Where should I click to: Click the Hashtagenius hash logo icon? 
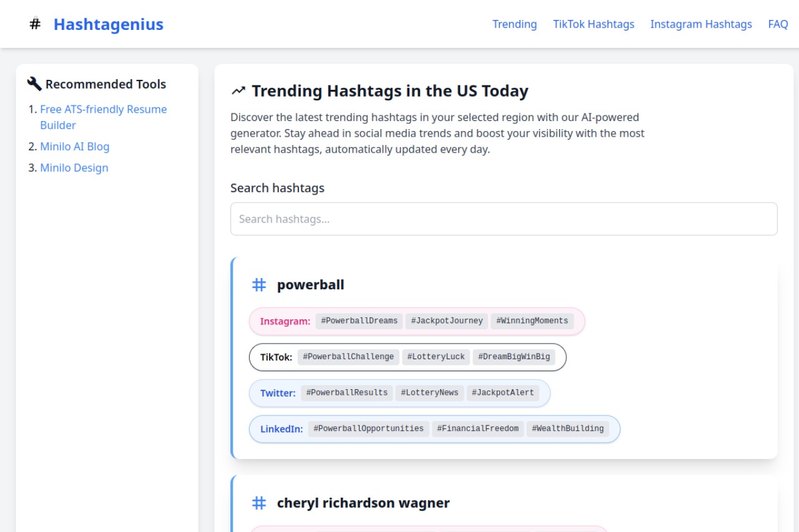(x=36, y=24)
